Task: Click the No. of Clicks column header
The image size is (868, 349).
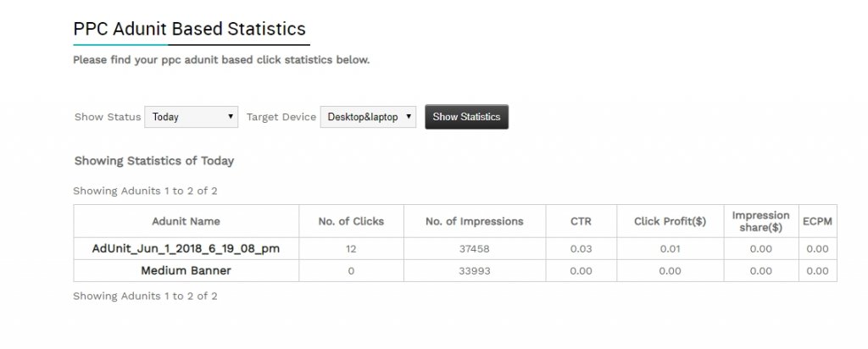Action: point(351,221)
